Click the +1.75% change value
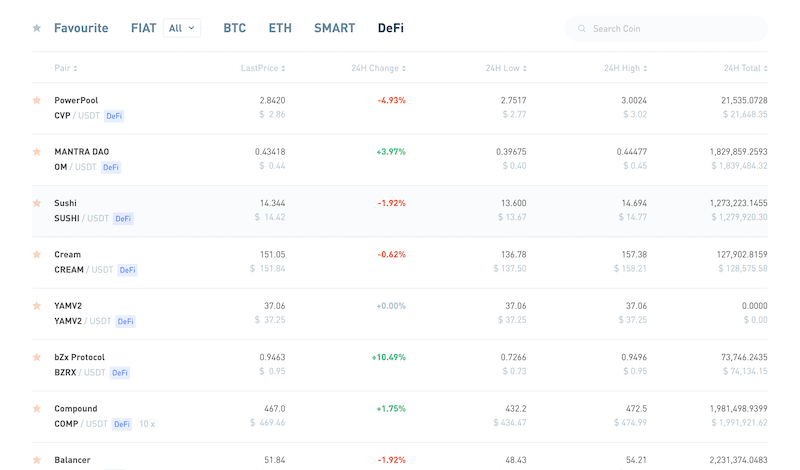Screen dimensions: 800x470 [x=391, y=409]
